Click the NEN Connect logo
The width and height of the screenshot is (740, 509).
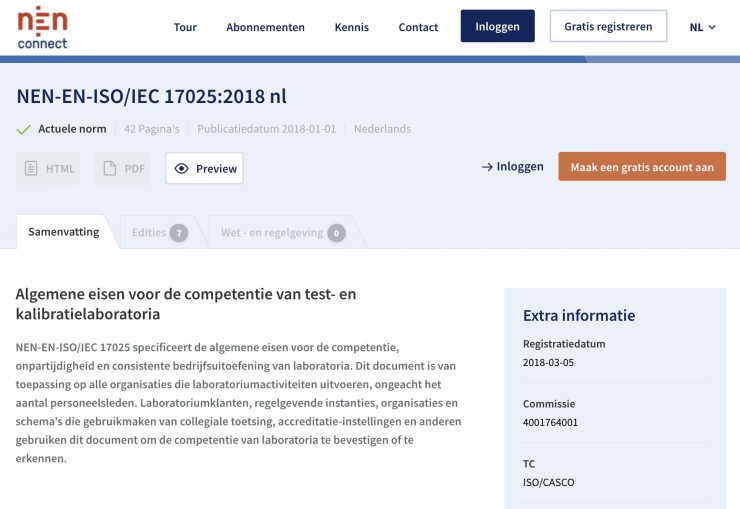(x=43, y=27)
